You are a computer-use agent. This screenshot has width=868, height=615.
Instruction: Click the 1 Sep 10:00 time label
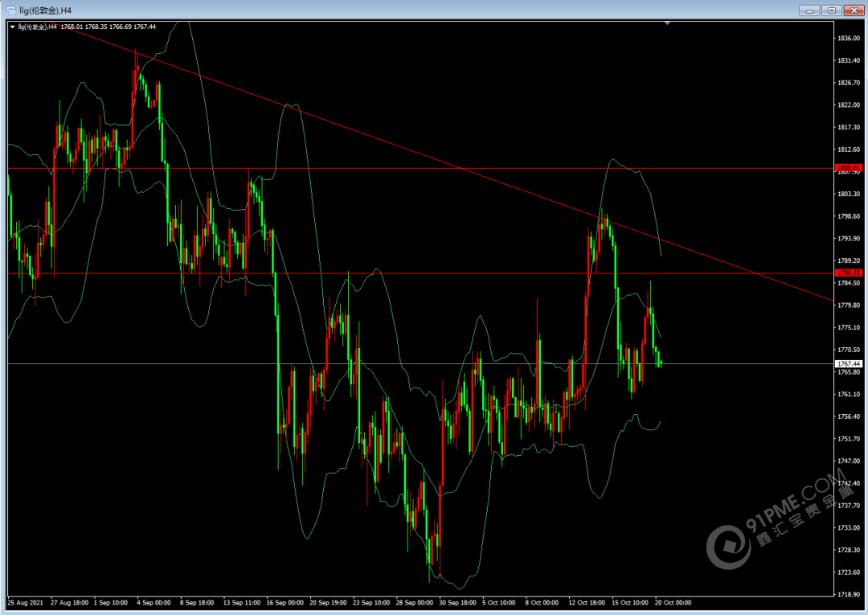click(111, 602)
